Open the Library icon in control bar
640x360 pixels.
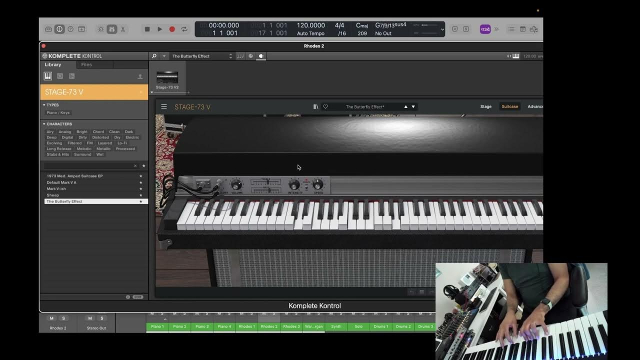click(48, 29)
